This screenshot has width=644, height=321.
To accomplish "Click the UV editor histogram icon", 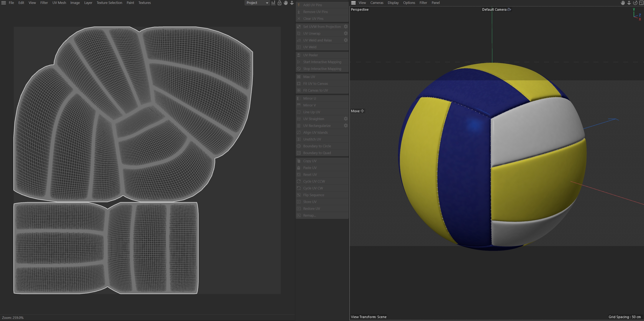I will coord(273,3).
